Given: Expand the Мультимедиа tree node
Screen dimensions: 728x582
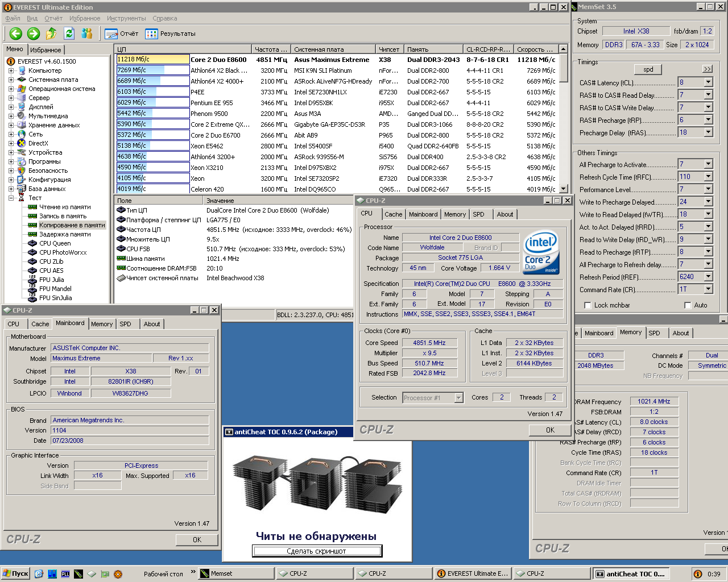Looking at the screenshot, I should (11, 116).
